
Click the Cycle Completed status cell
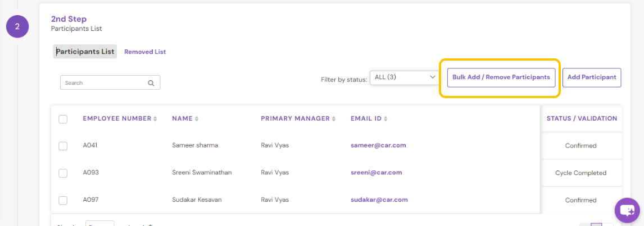[580, 173]
